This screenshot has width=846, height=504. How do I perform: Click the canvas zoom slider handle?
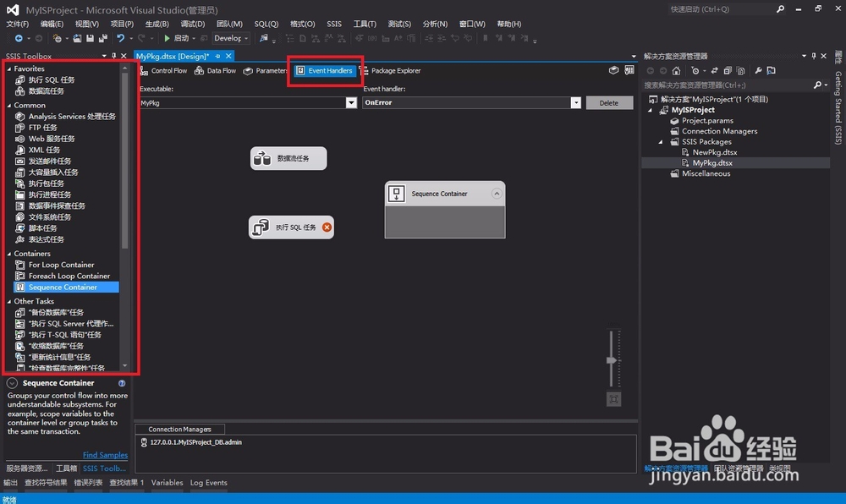point(612,360)
